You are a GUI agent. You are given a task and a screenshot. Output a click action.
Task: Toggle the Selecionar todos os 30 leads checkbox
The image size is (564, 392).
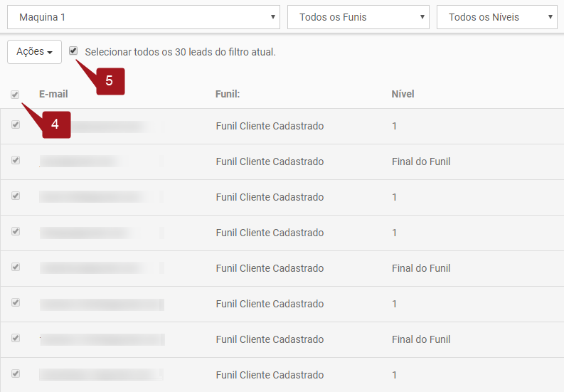[x=73, y=51]
